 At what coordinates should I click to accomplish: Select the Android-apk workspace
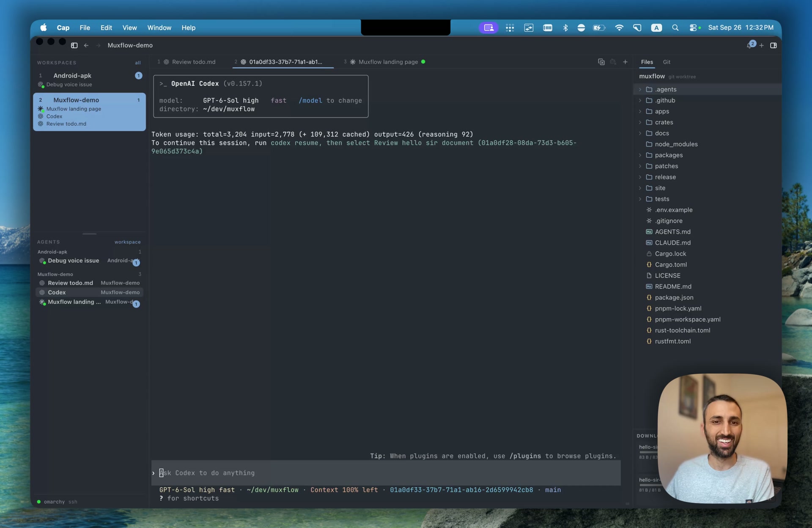point(89,80)
